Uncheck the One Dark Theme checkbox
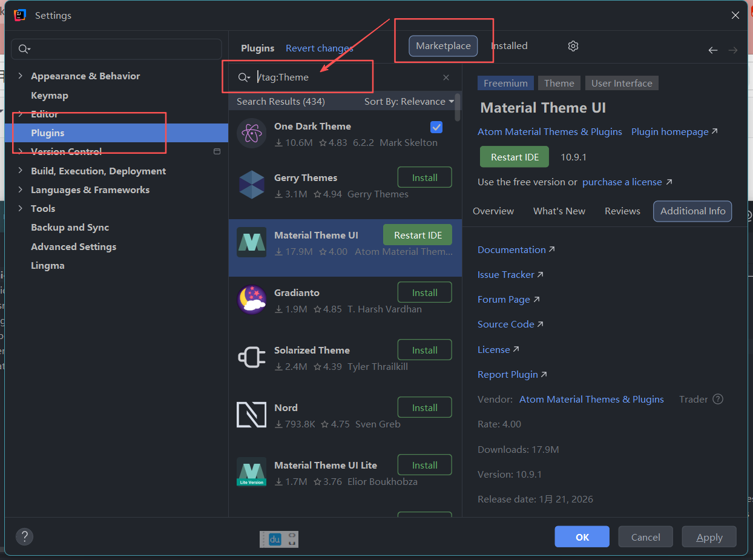This screenshot has width=753, height=560. coord(436,127)
